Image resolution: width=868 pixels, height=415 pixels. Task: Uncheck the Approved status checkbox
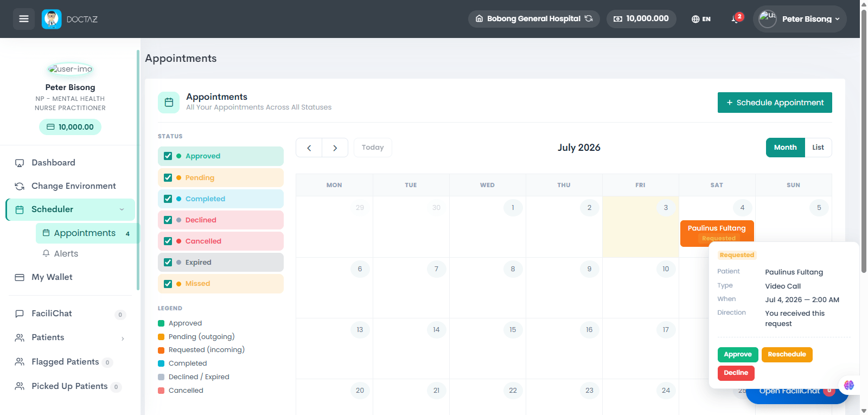point(168,156)
